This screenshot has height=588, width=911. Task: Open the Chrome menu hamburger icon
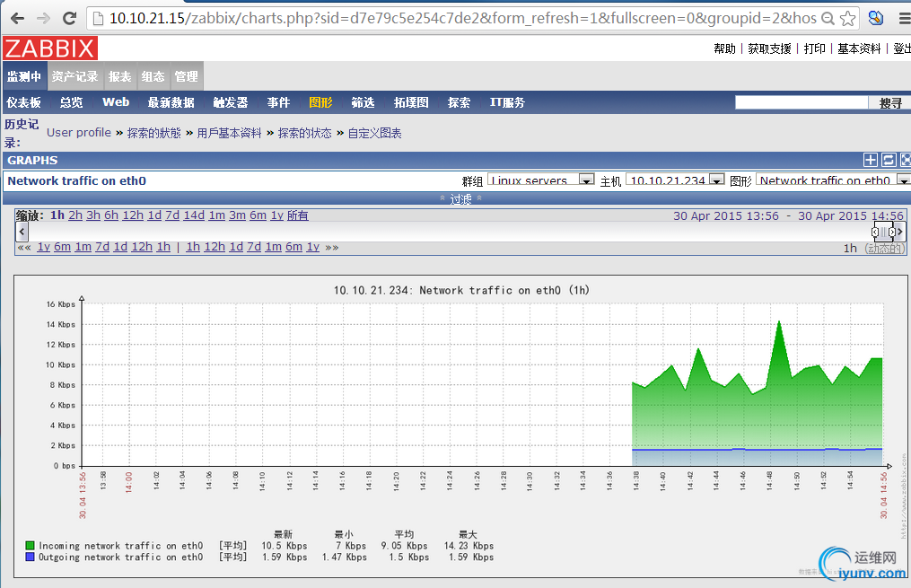click(905, 19)
